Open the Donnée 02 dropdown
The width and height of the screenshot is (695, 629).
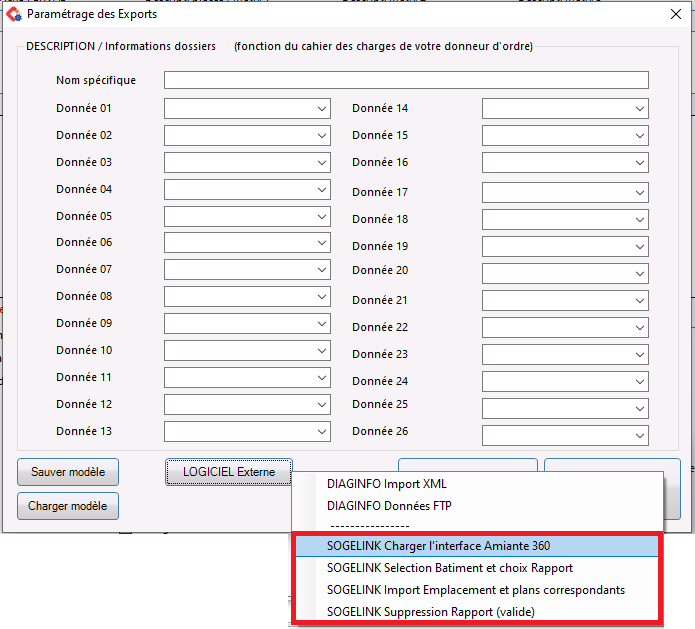247,136
